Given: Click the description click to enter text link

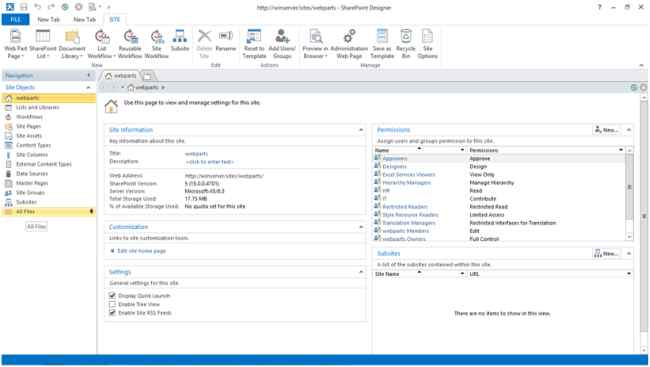Looking at the screenshot, I should coord(210,162).
